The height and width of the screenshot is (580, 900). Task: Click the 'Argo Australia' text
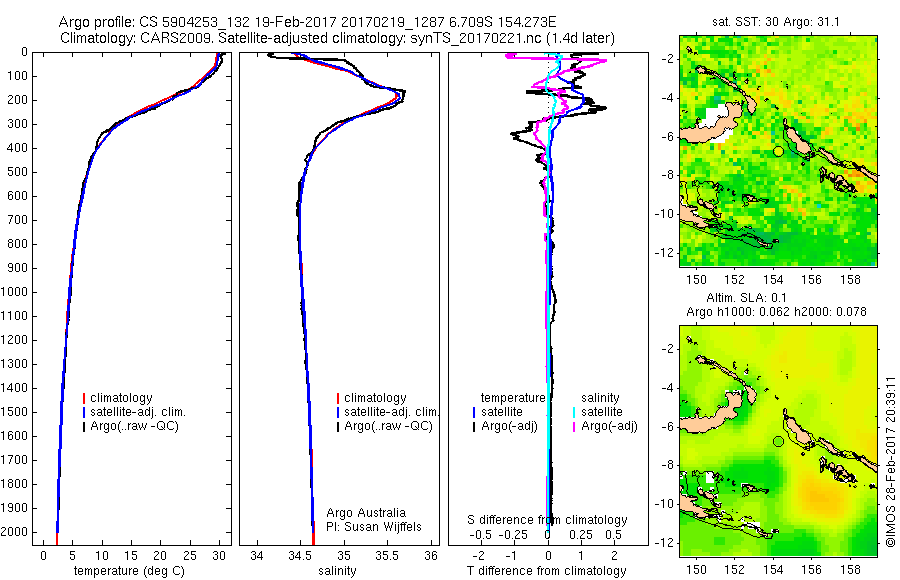coord(366,513)
